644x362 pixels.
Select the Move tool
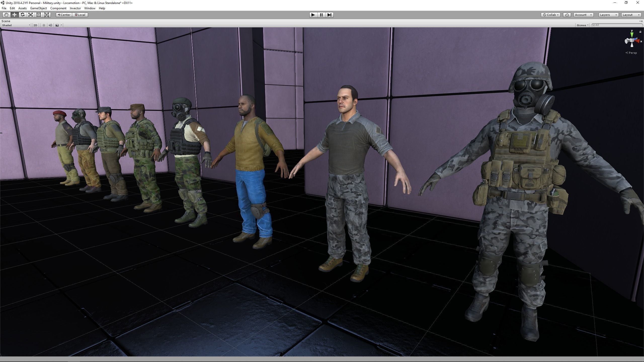pos(14,15)
